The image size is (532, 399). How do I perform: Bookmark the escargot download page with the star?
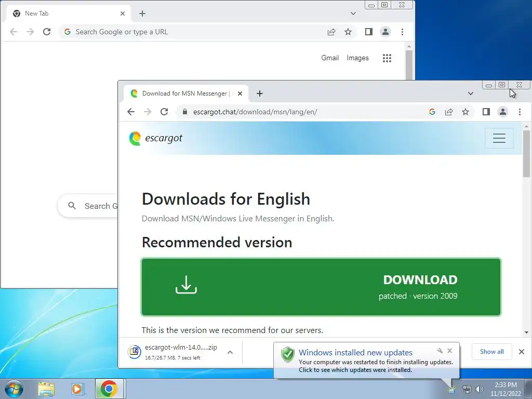[x=465, y=112]
